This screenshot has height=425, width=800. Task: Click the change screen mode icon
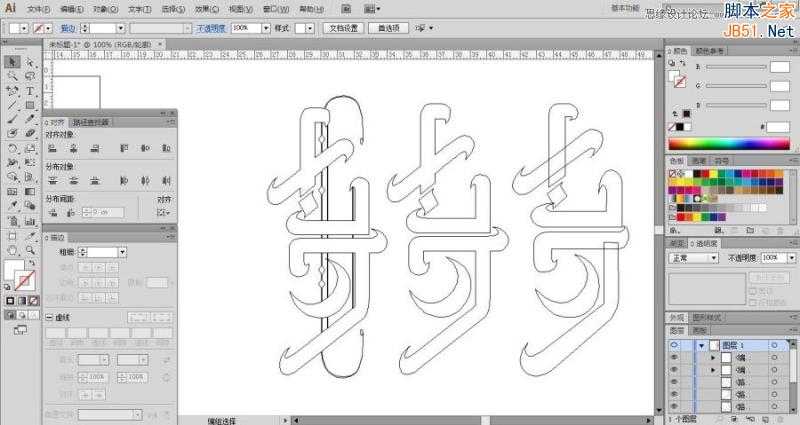click(x=20, y=330)
